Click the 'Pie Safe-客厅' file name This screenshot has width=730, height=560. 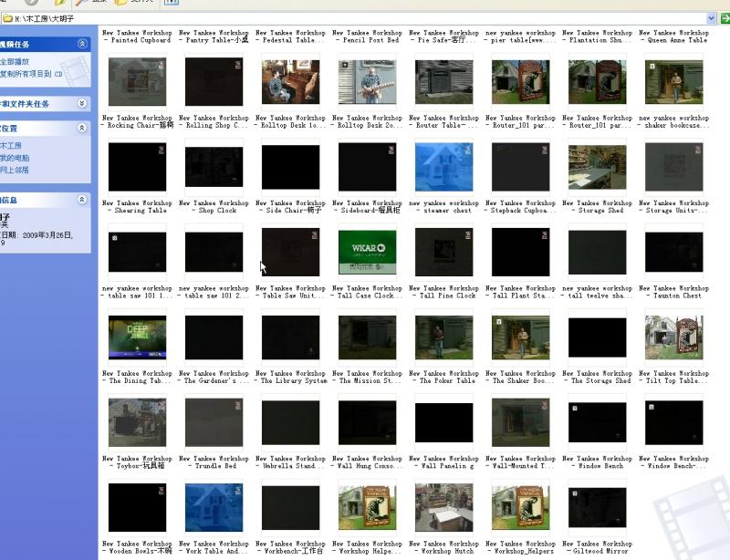(443, 36)
